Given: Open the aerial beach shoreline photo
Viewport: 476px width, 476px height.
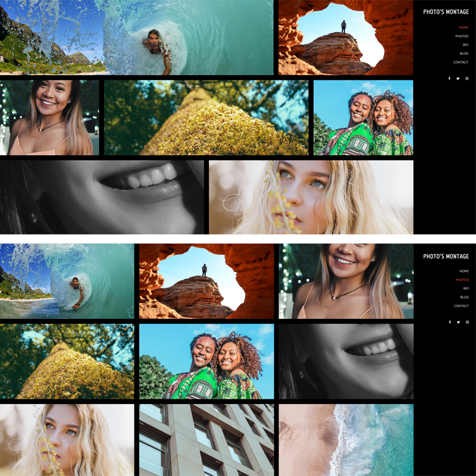Looking at the screenshot, I should (346, 440).
